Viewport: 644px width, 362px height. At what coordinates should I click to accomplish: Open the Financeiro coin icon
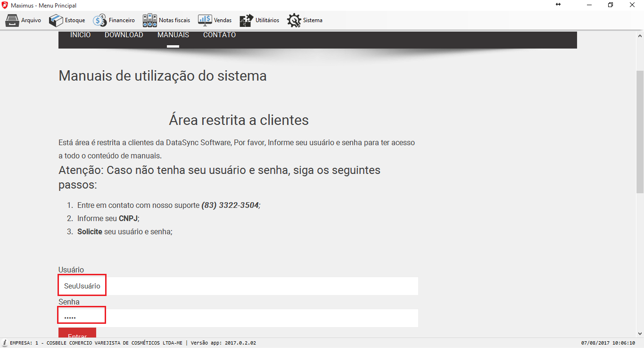pos(99,20)
